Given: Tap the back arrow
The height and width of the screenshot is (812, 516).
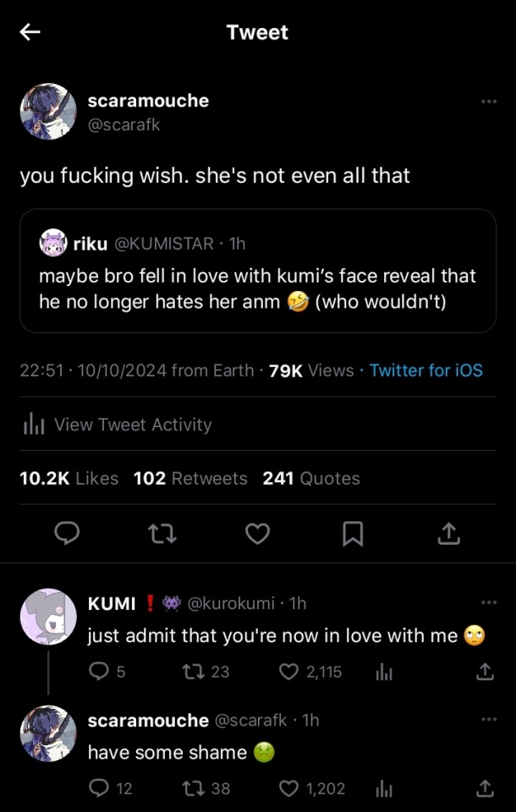Looking at the screenshot, I should click(30, 32).
